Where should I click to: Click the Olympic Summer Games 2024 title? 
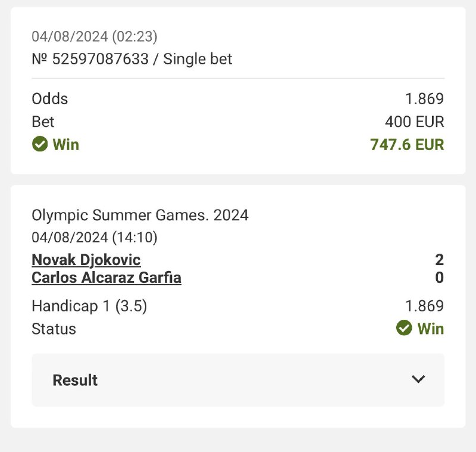[x=140, y=214]
